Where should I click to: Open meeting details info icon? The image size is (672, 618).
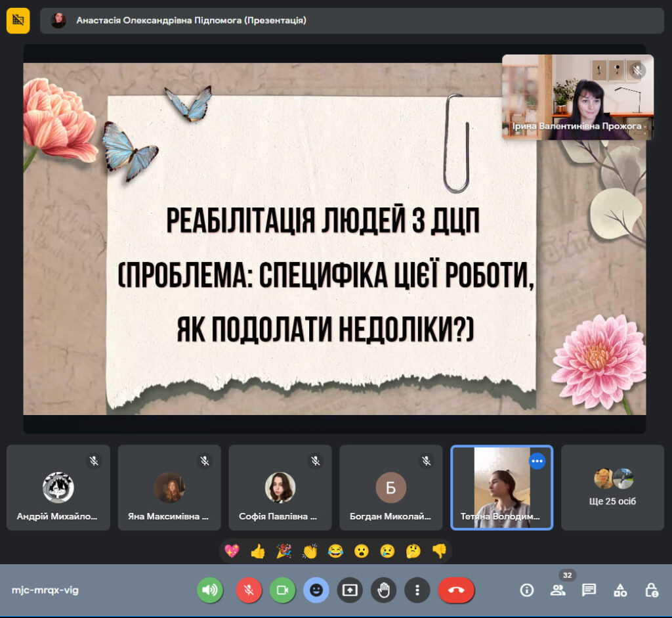(527, 590)
